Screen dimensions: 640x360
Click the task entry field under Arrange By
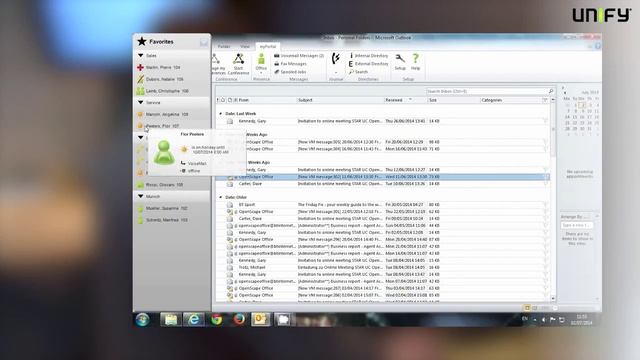tap(577, 225)
